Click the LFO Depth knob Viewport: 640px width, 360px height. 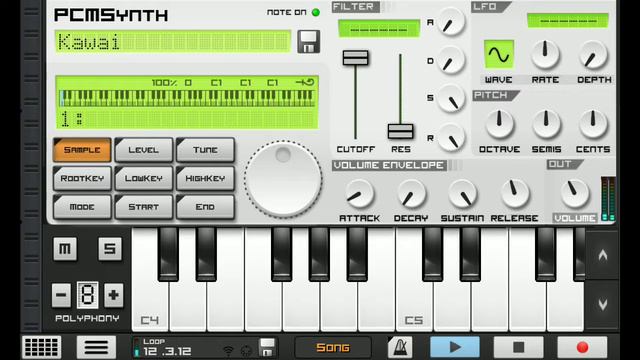(x=593, y=54)
